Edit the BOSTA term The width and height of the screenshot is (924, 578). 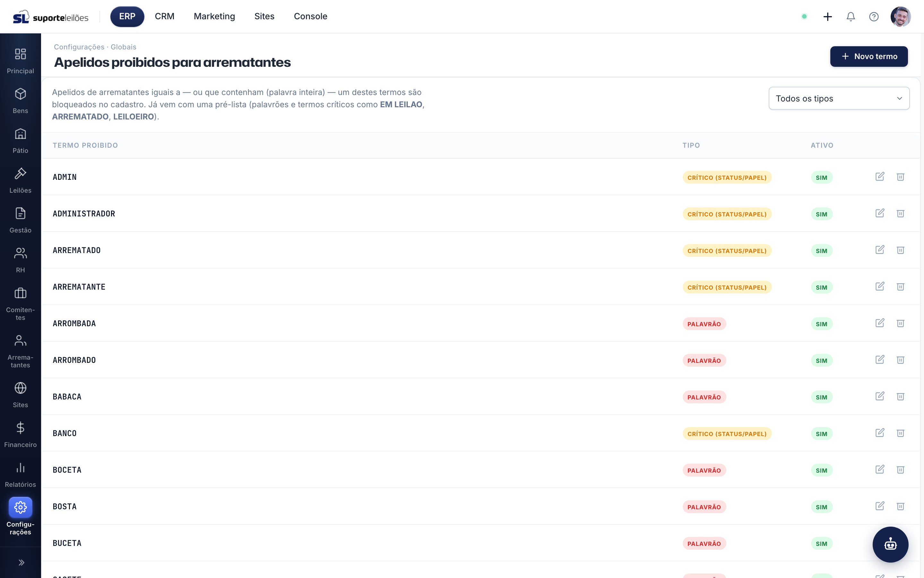[x=880, y=506]
